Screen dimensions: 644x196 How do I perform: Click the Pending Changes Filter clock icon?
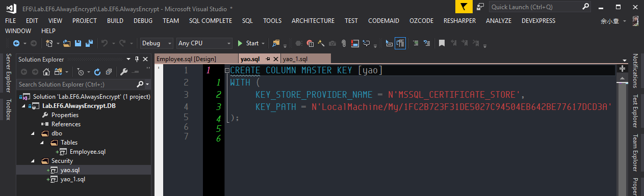[x=80, y=72]
